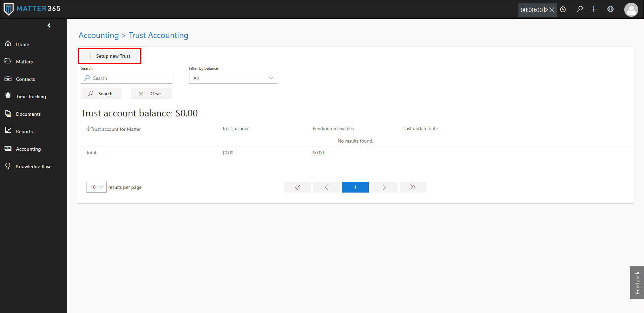Open Matters in the sidebar
This screenshot has height=313, width=644.
click(24, 62)
